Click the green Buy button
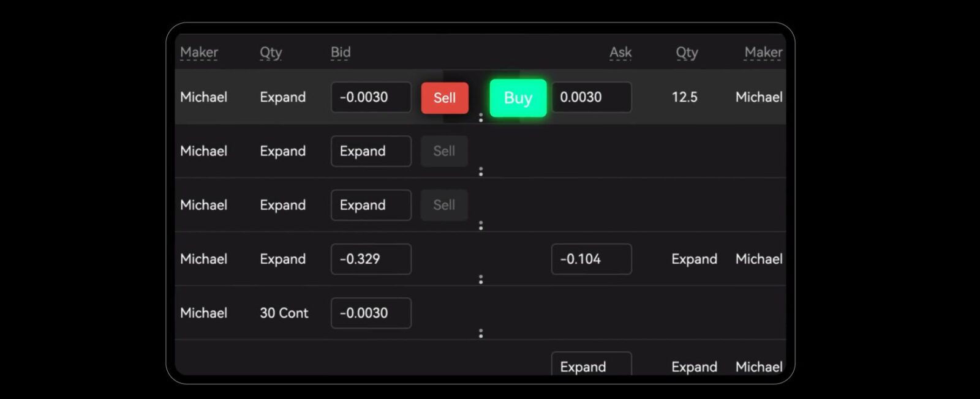This screenshot has width=980, height=399. 518,98
